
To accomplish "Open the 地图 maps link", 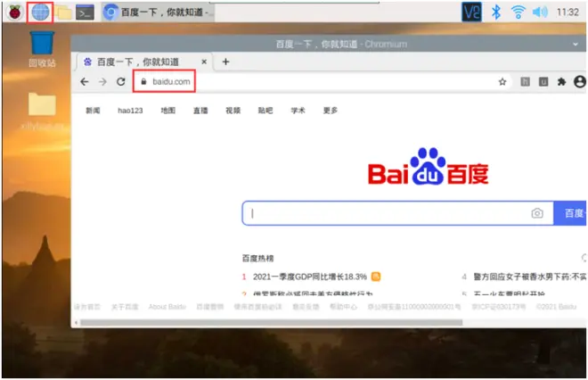I will coord(168,111).
